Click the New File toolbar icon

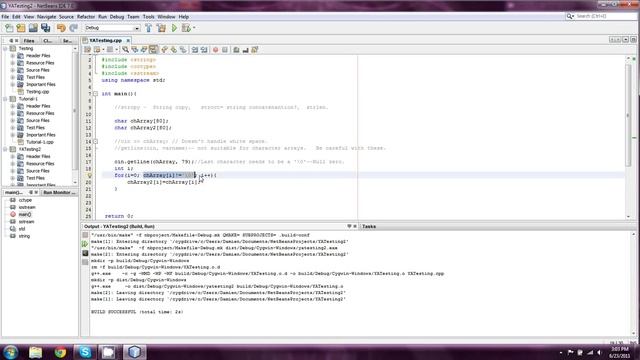[9, 28]
